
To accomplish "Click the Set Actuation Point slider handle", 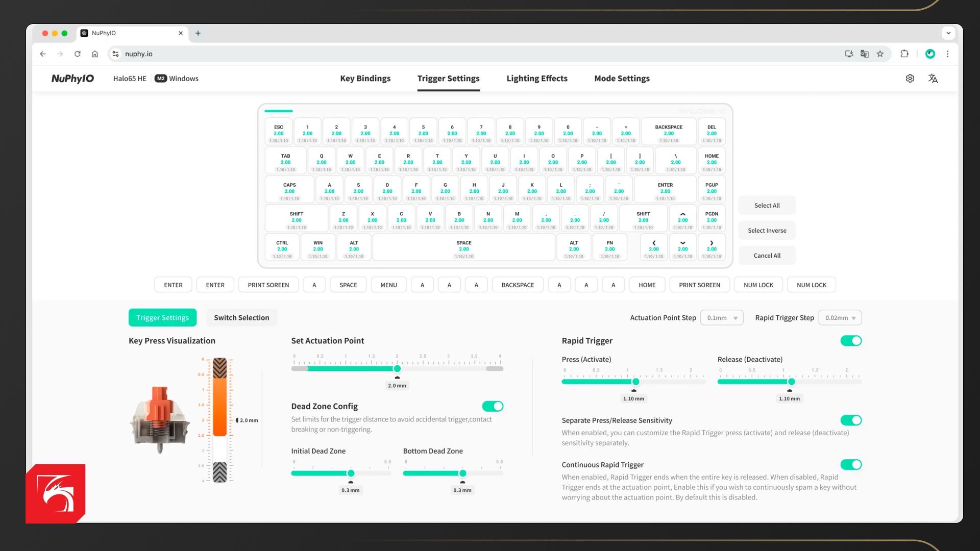I will coord(397,369).
